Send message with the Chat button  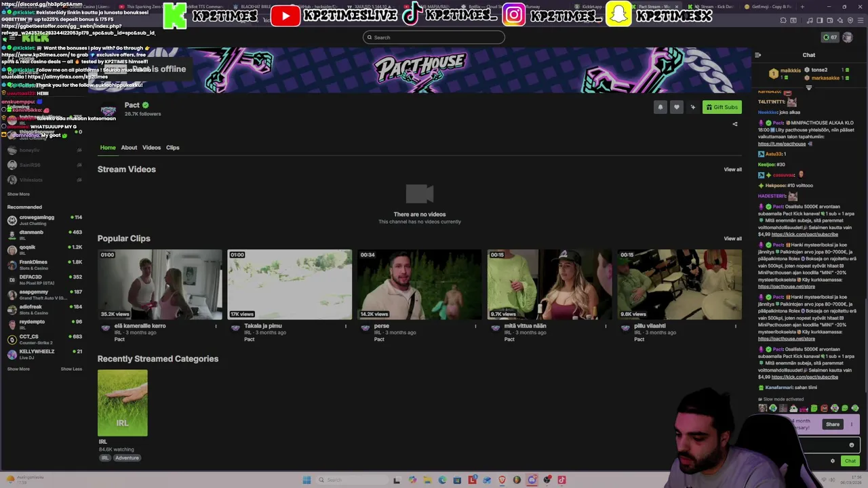[850, 461]
